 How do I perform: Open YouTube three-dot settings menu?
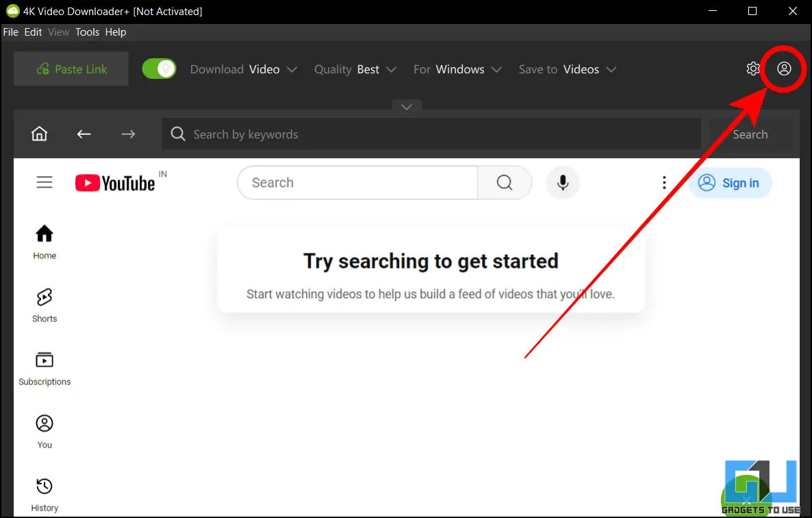(x=664, y=182)
